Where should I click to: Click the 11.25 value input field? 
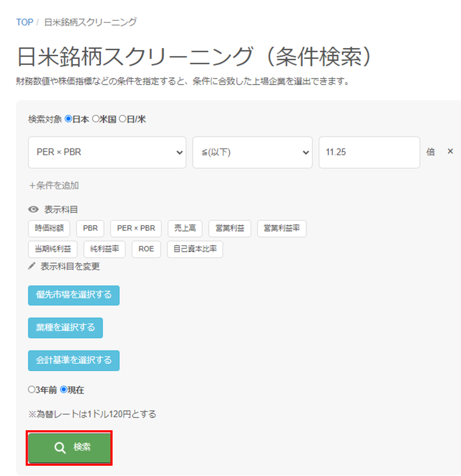click(x=369, y=152)
